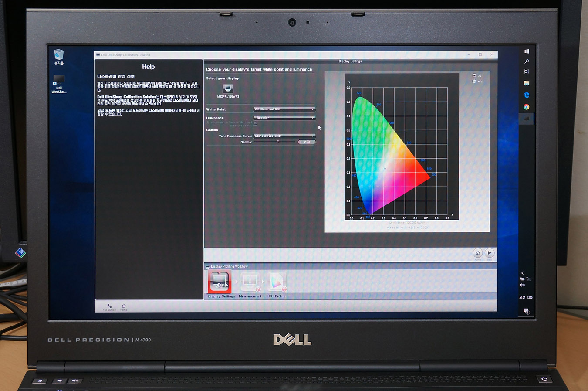Toggle use luminance from white point measurements
The image size is (588, 391).
tap(255, 123)
